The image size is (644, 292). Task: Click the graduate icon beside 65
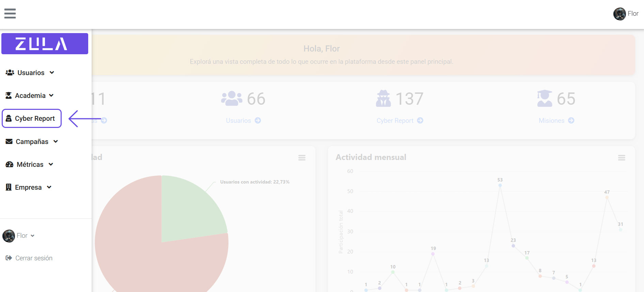(545, 99)
